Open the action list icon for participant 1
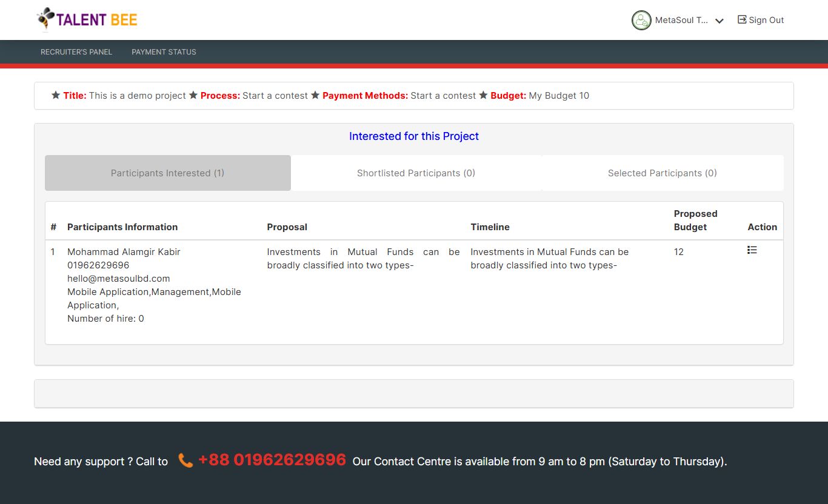Image resolution: width=828 pixels, height=504 pixels. click(x=752, y=250)
